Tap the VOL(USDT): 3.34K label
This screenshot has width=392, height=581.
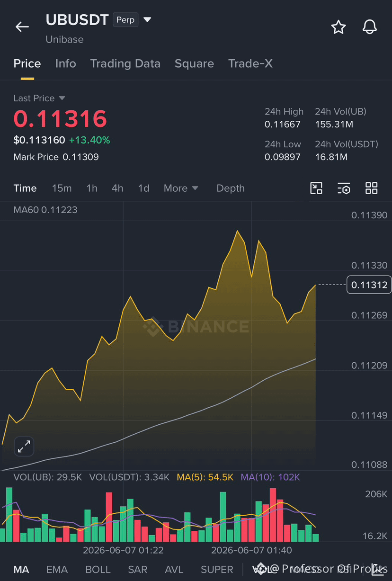pyautogui.click(x=129, y=477)
